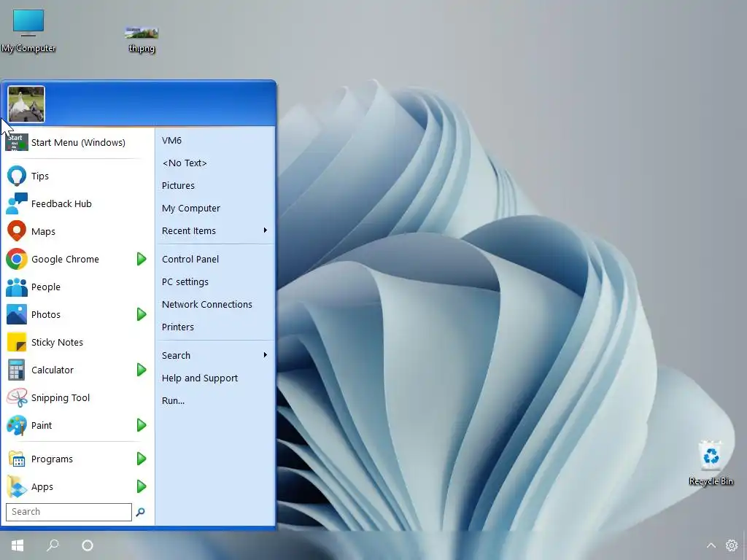Click the Calculator icon

point(17,370)
